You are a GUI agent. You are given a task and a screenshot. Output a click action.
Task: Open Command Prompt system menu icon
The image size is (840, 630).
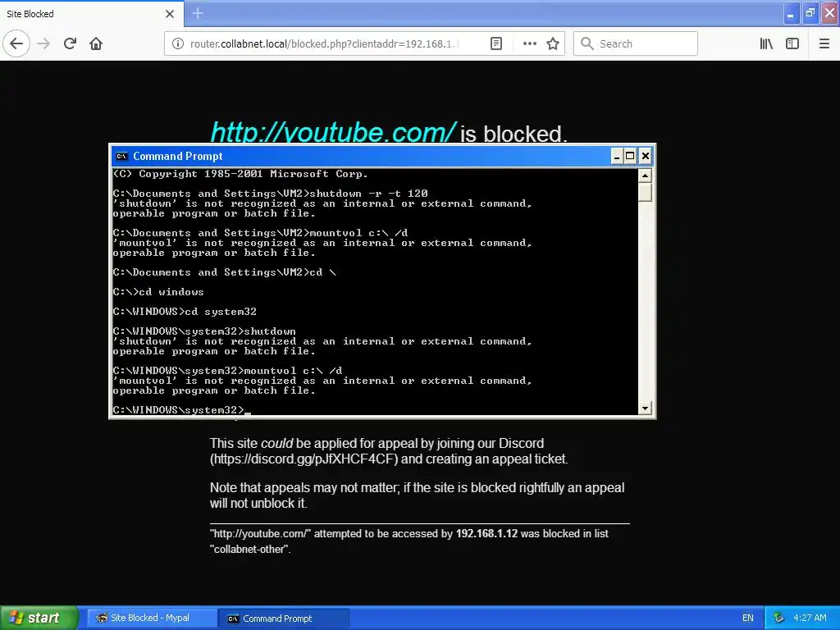coord(121,156)
